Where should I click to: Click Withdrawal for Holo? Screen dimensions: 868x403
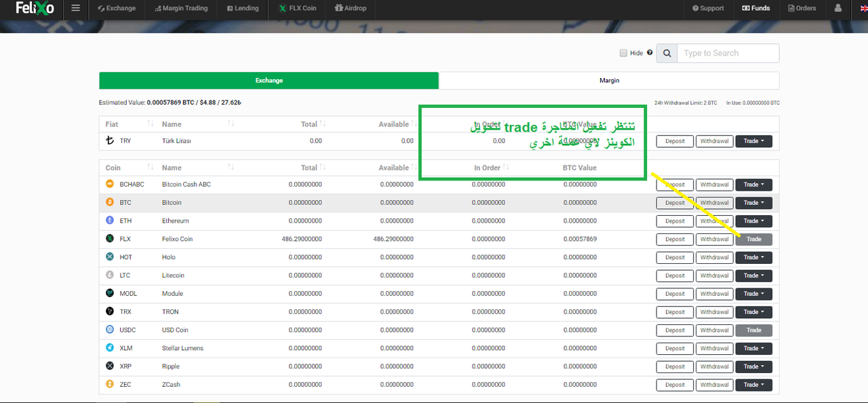pyautogui.click(x=715, y=257)
